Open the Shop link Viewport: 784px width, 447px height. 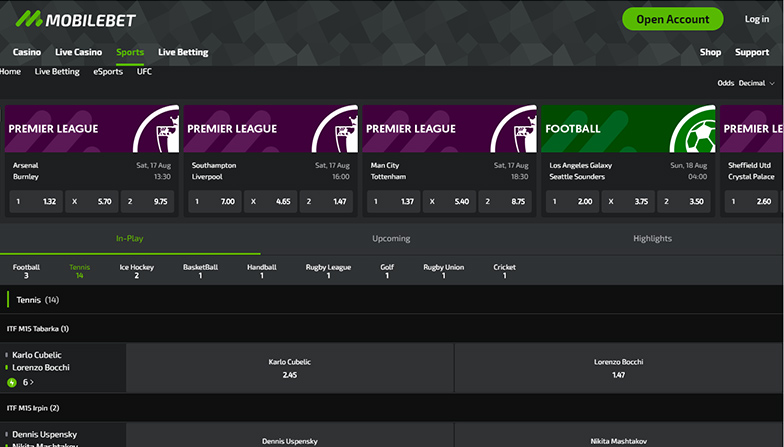point(710,52)
